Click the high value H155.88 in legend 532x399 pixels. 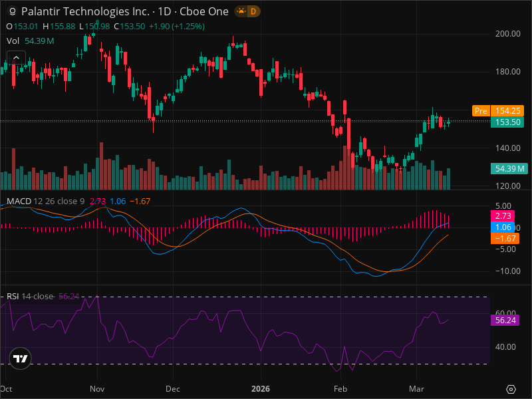[59, 27]
